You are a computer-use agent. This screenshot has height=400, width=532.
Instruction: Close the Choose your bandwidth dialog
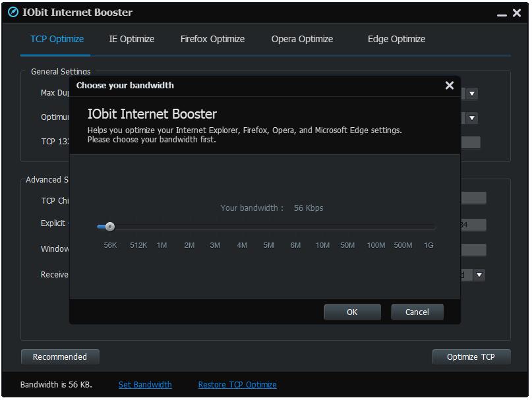tap(449, 85)
